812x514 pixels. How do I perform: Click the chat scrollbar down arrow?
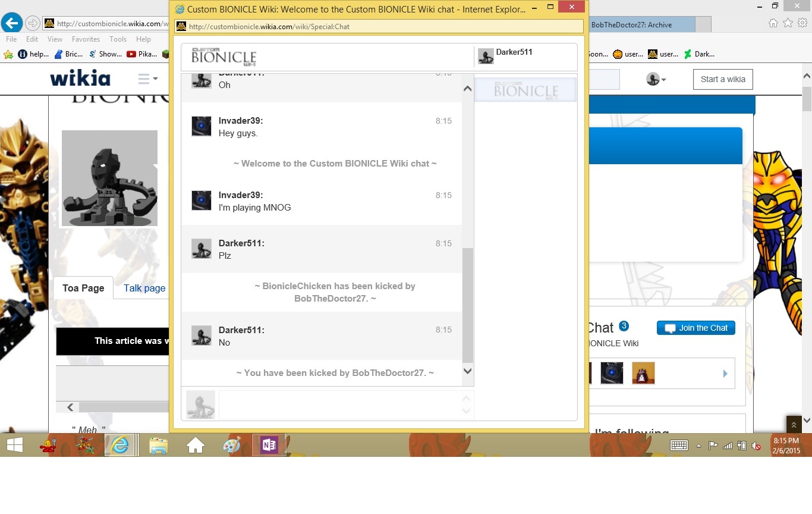[x=467, y=371]
